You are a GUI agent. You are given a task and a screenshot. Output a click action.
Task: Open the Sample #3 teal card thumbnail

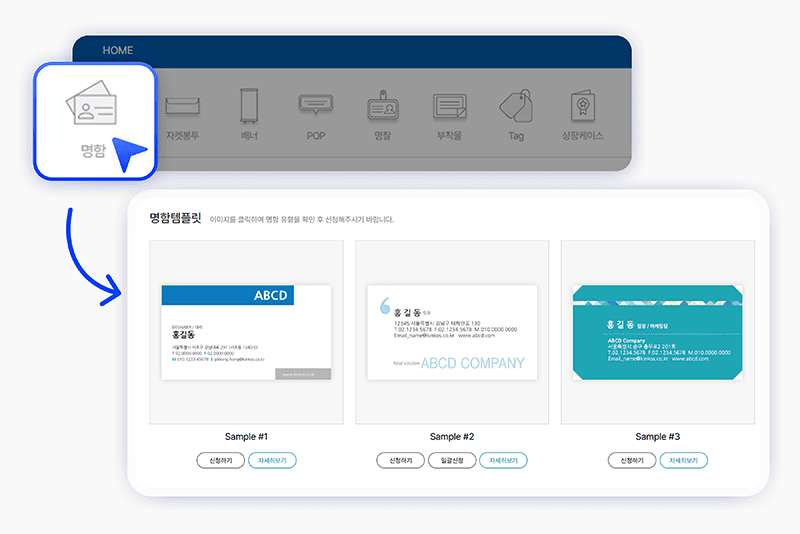(x=657, y=332)
